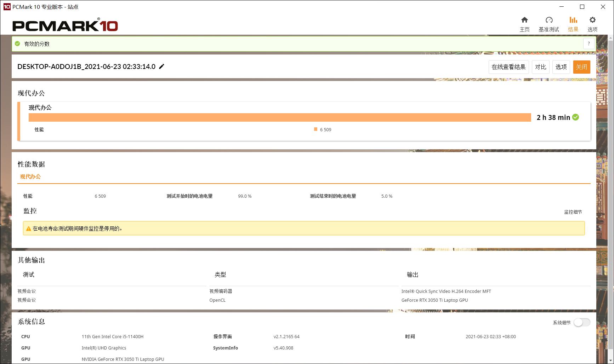Click the warning triangle in the monitoring notice
Viewport: 614px width, 364px height.
click(29, 229)
